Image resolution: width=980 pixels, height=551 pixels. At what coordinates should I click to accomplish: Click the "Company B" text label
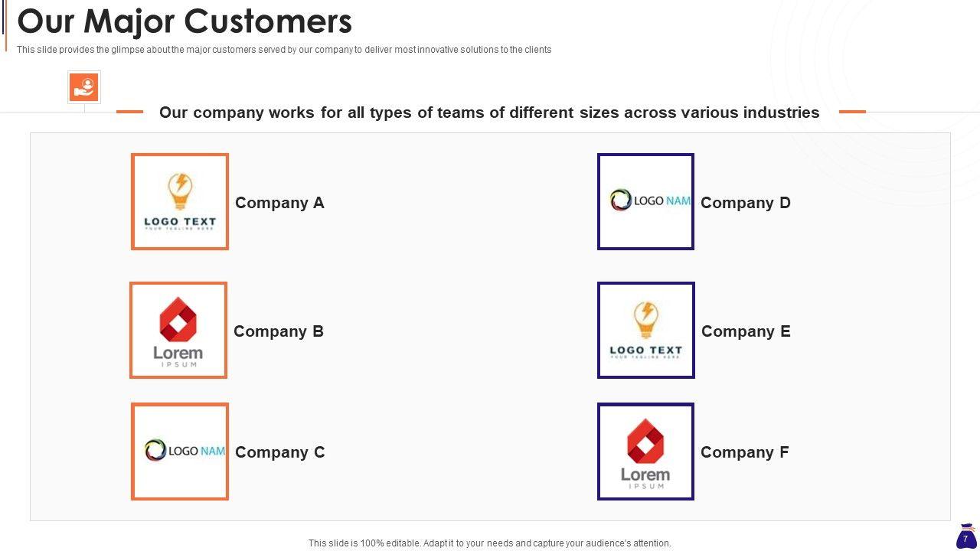tap(279, 331)
